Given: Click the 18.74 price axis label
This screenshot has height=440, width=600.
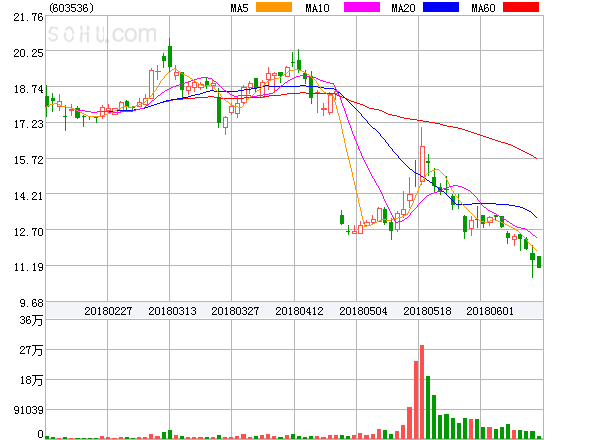Looking at the screenshot, I should (x=28, y=89).
